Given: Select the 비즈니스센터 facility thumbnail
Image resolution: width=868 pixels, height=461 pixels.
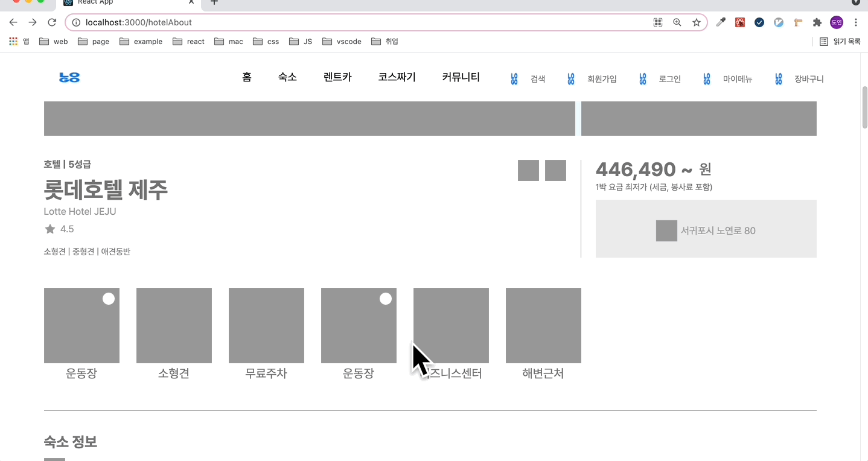Looking at the screenshot, I should click(x=451, y=325).
